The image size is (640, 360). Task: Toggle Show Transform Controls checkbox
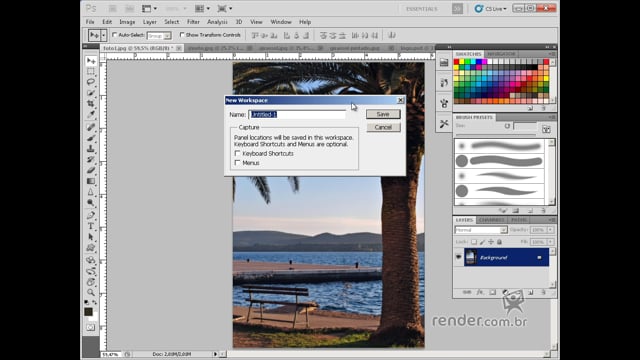pyautogui.click(x=182, y=35)
